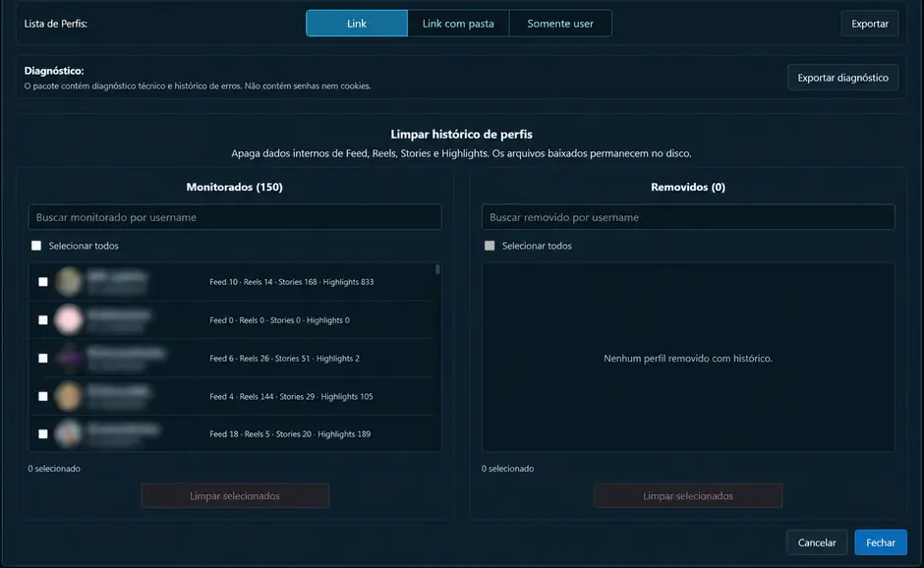Image resolution: width=924 pixels, height=568 pixels.
Task: Check Selecionar todos under Monitorados
Action: (36, 246)
